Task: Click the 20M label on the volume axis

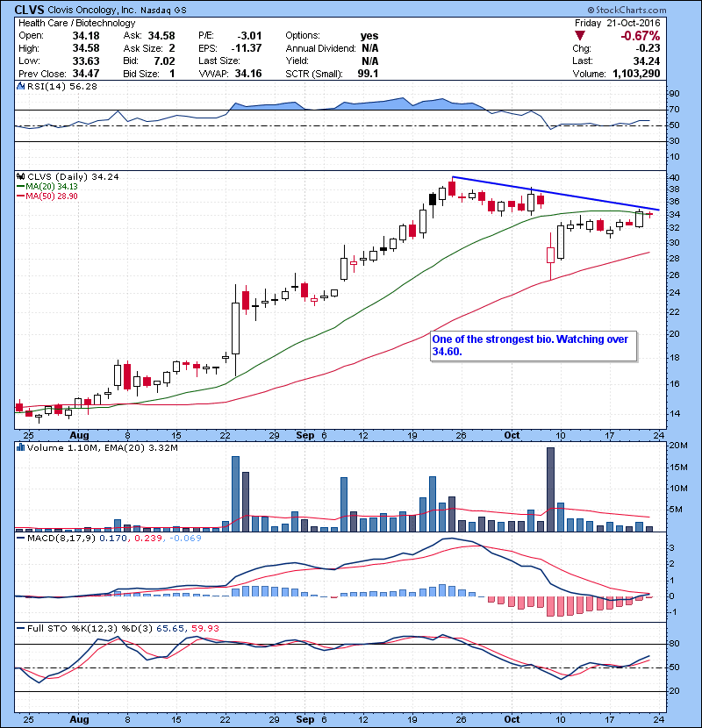Action: (678, 446)
